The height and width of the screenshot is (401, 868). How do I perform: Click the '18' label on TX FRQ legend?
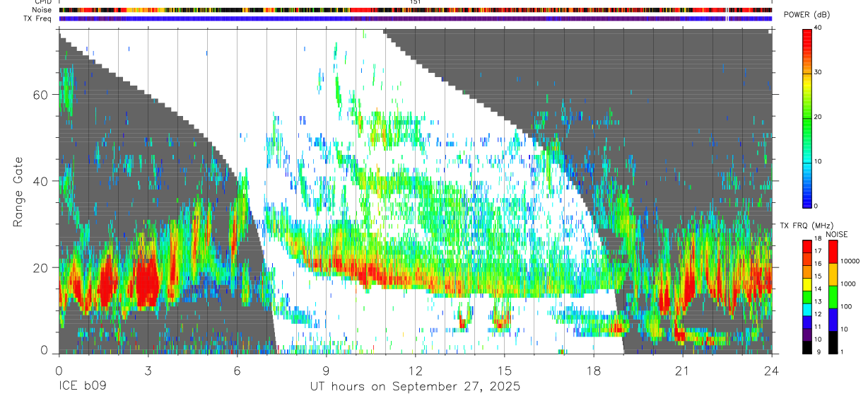(818, 238)
